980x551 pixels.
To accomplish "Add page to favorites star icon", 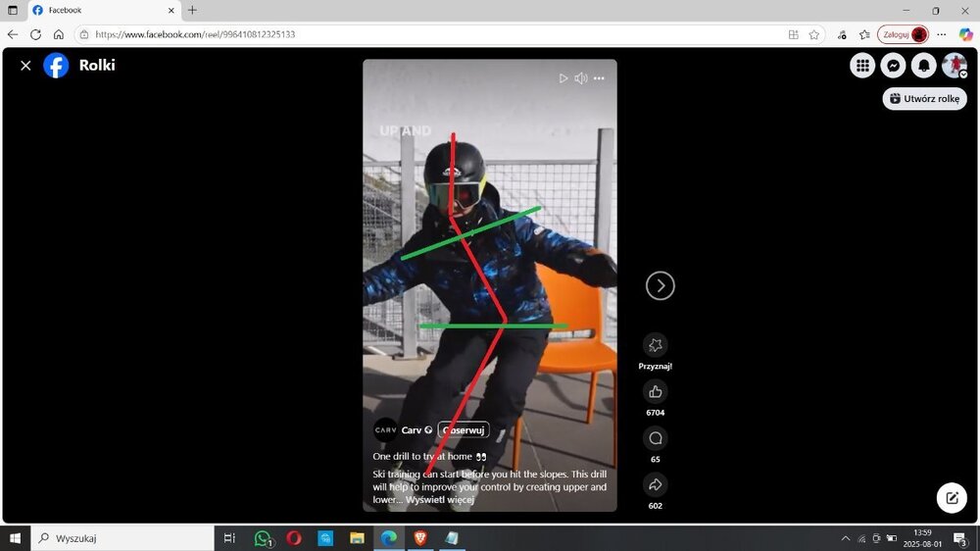I will point(813,34).
